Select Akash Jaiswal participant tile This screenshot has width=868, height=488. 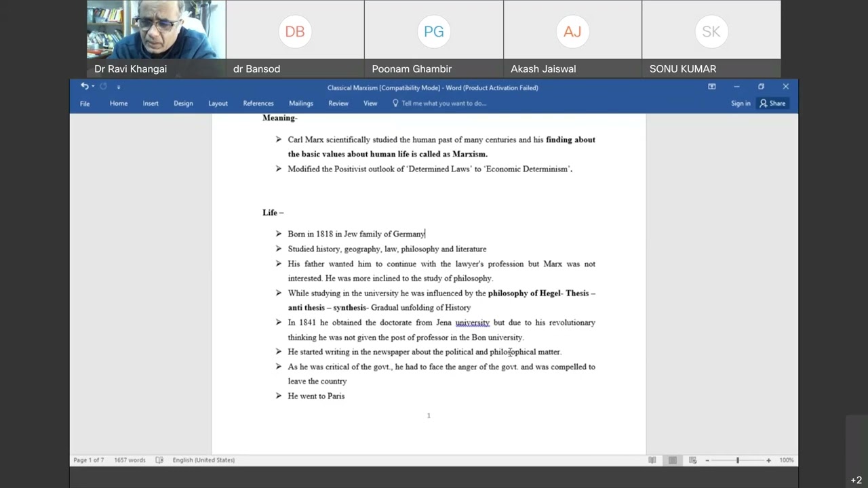(x=572, y=39)
